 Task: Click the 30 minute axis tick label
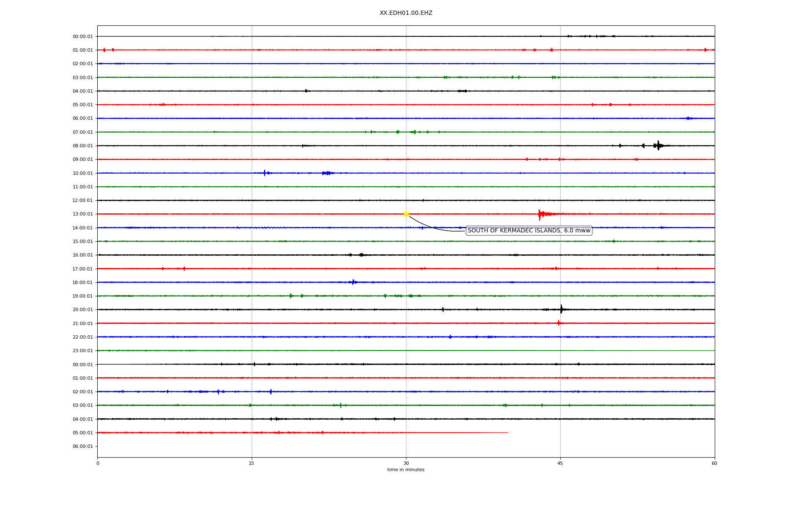[x=406, y=464]
